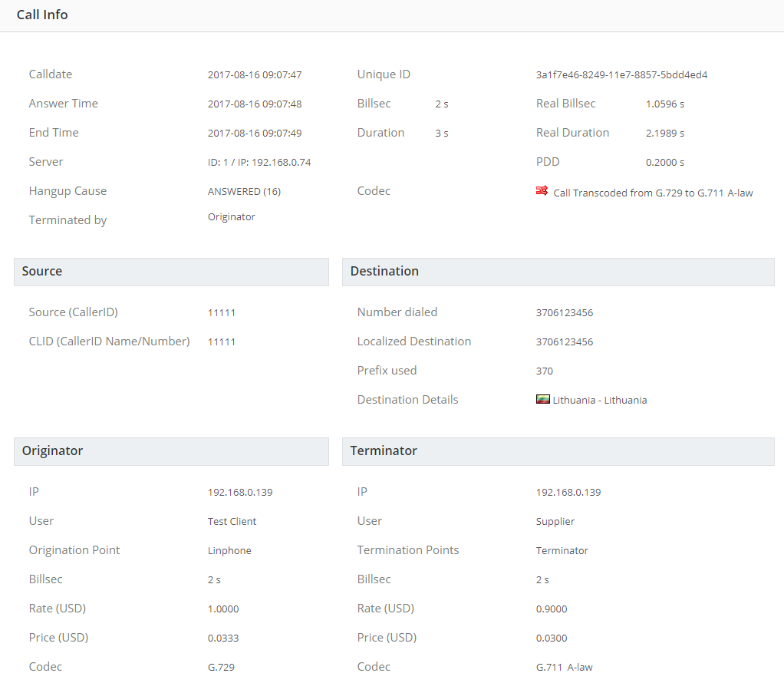Click the Originator IP value 192.168.0.139
This screenshot has width=784, height=683.
coord(240,493)
